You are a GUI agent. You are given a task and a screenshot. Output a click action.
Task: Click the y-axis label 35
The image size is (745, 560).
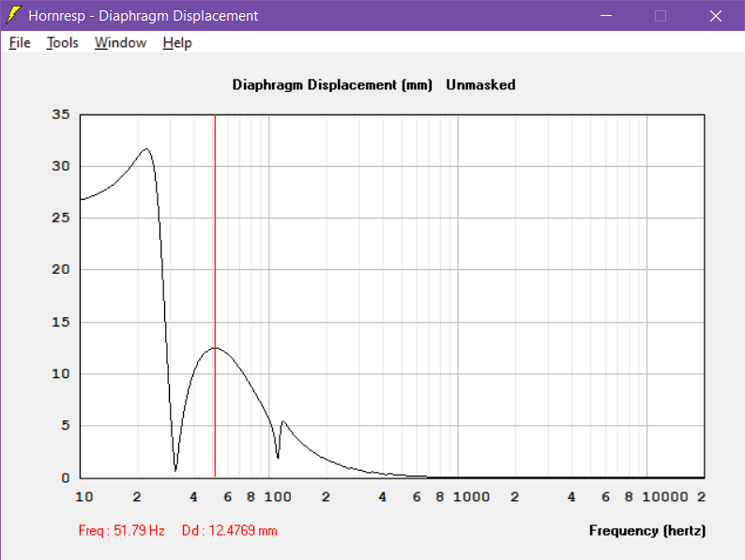[61, 114]
